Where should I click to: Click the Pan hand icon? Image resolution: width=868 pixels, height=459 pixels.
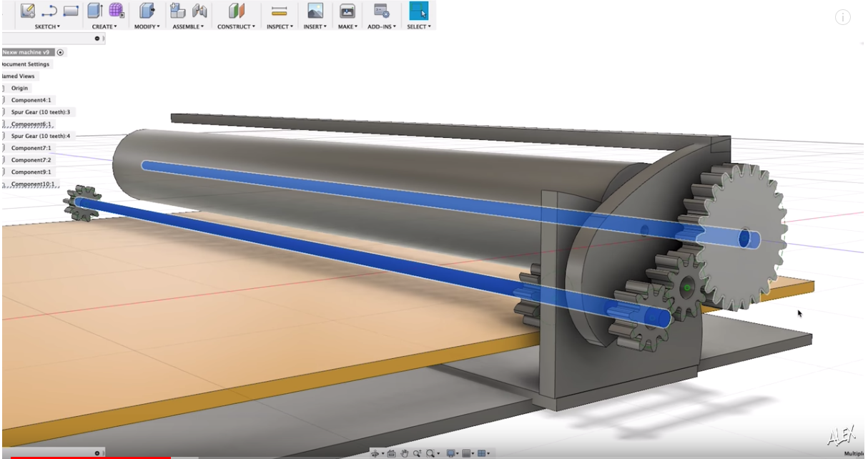(x=405, y=453)
